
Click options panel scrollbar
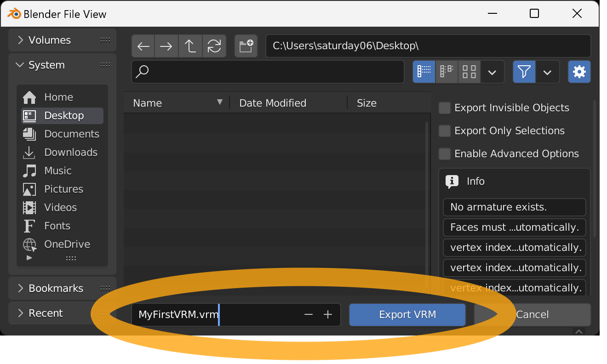[x=594, y=169]
